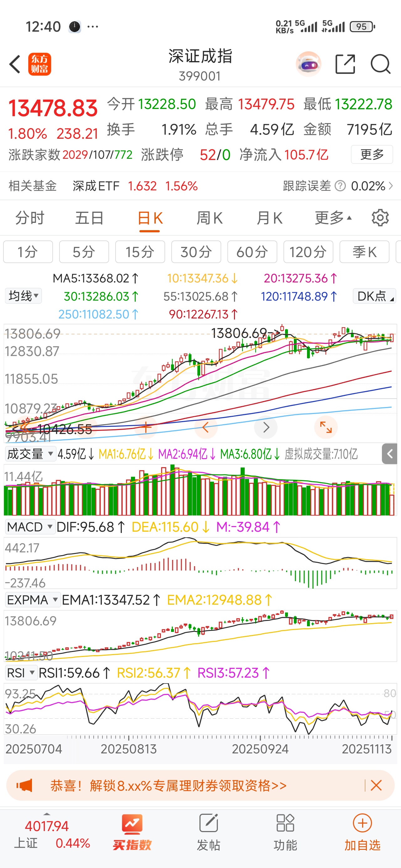The width and height of the screenshot is (401, 868).
Task: Switch to 月K tab
Action: click(x=269, y=218)
